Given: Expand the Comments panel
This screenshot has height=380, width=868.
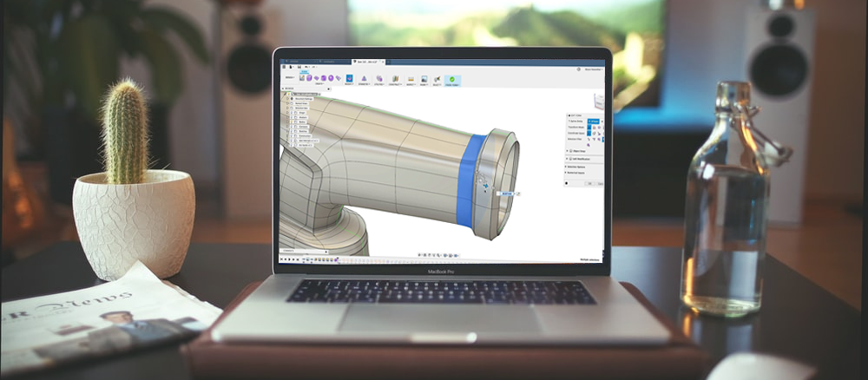Looking at the screenshot, I should pyautogui.click(x=326, y=252).
